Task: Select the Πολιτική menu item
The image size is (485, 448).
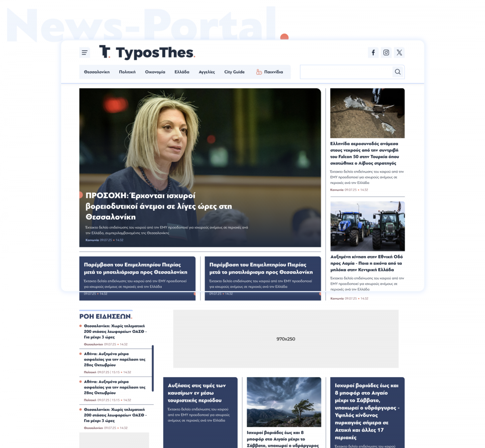Action: pyautogui.click(x=127, y=72)
